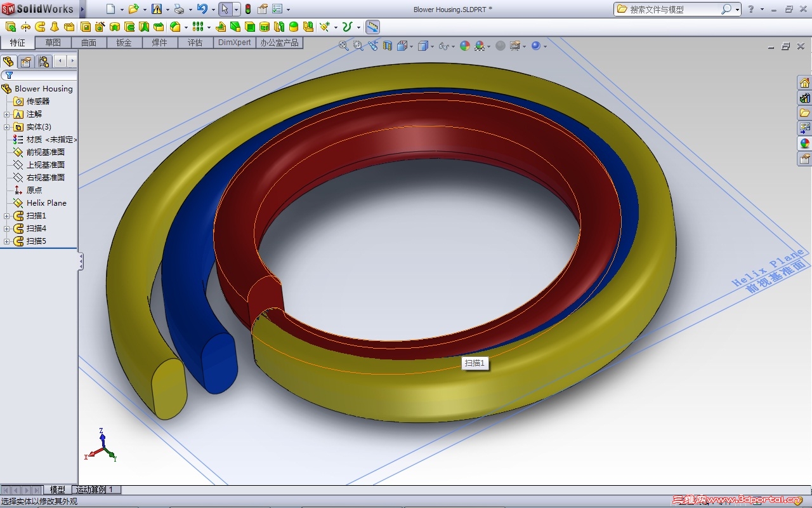
Task: Click the Zoom to Area icon
Action: (358, 46)
